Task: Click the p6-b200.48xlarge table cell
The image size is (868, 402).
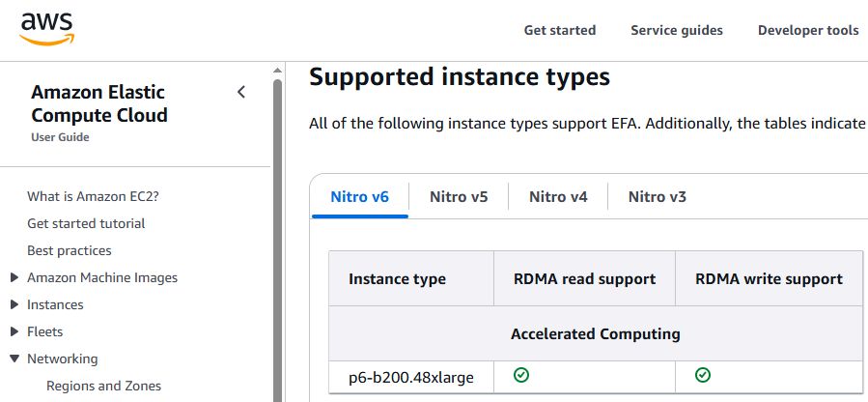Action: (x=411, y=378)
